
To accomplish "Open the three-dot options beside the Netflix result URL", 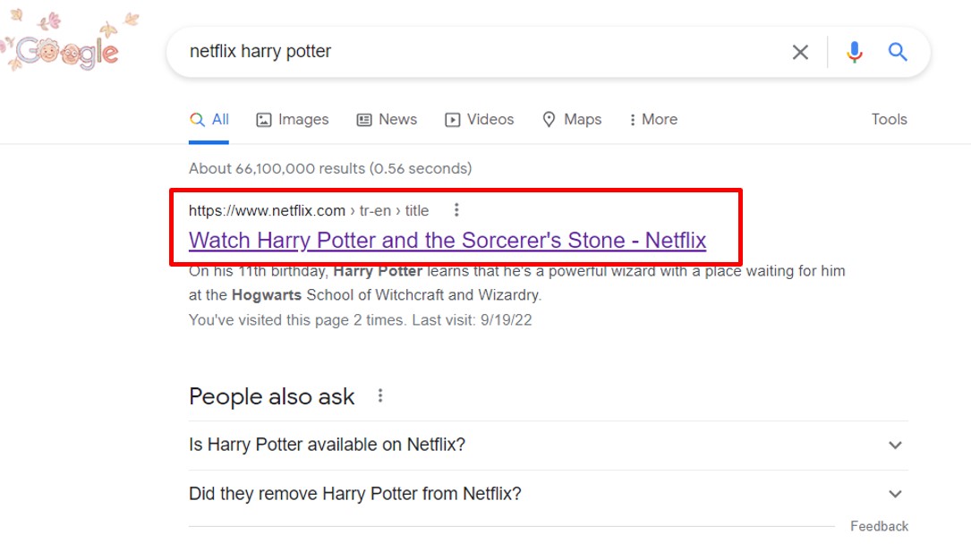I will click(x=456, y=209).
